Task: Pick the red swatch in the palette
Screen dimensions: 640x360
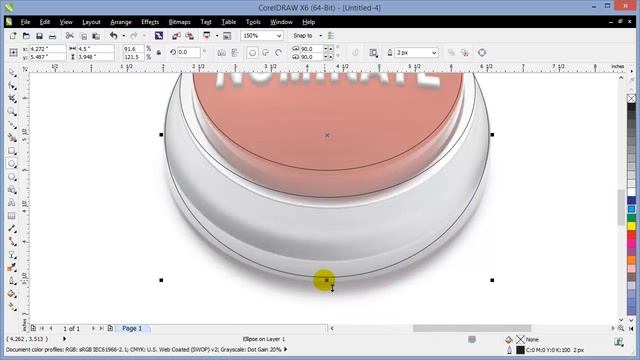Action: coord(631,235)
